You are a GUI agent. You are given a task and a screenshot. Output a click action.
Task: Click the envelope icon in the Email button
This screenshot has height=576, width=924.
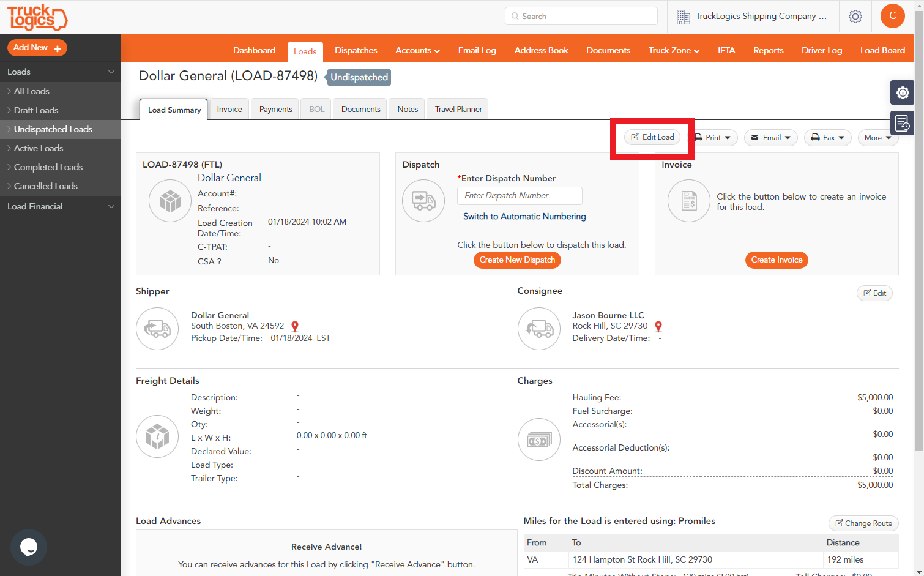pos(756,137)
